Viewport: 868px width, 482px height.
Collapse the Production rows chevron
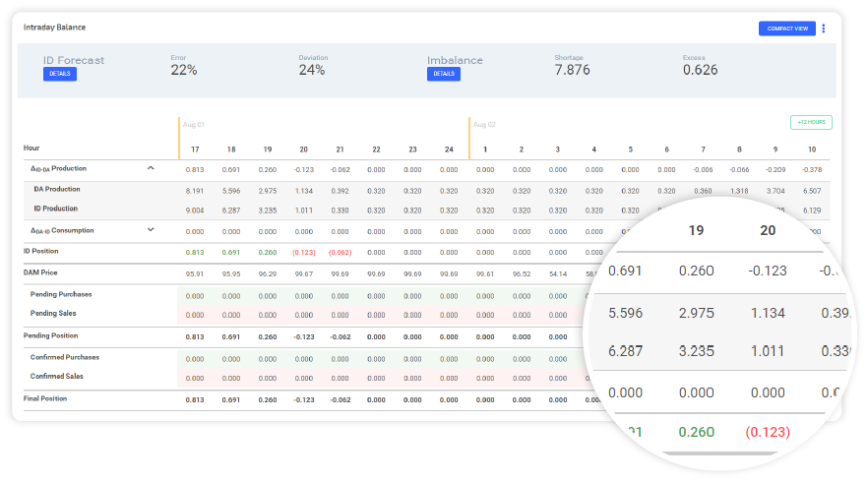[x=151, y=168]
